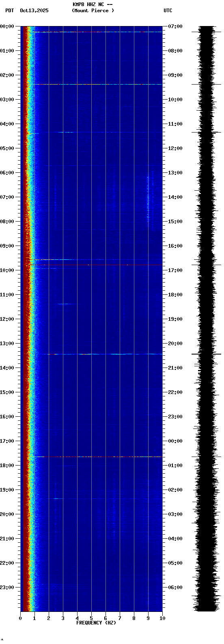Click the 10:00 PDT time label
224x644 pixels.
point(7,270)
